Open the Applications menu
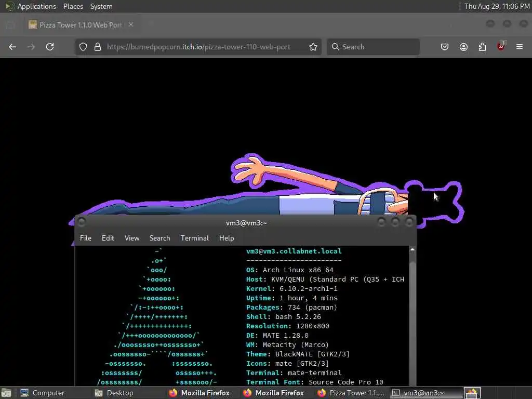 pyautogui.click(x=37, y=6)
